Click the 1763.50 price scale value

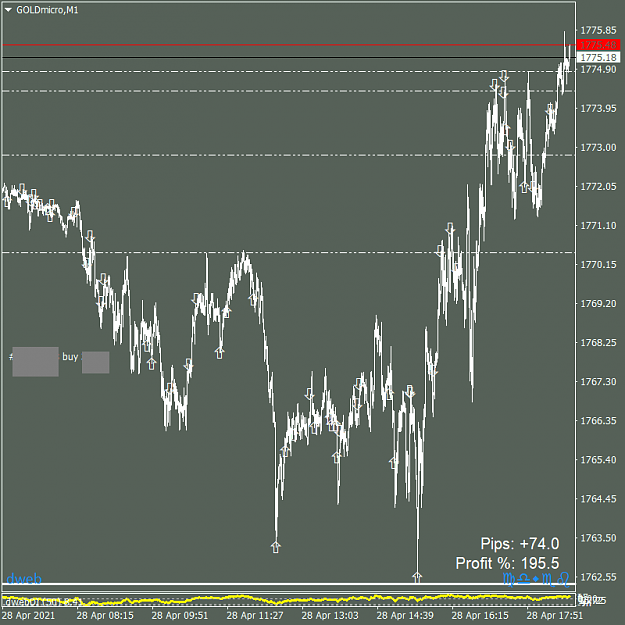tap(598, 538)
